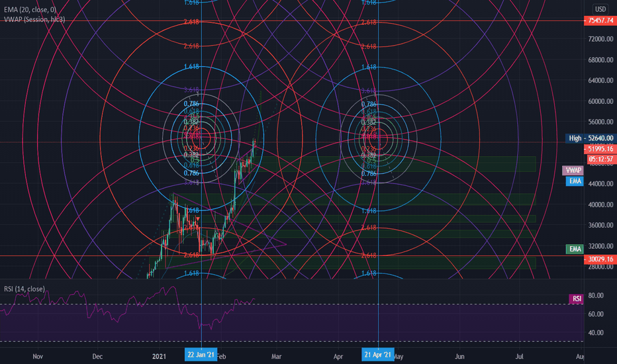Click the Dec label on time axis
Screen dimensions: 617x364
click(97, 356)
